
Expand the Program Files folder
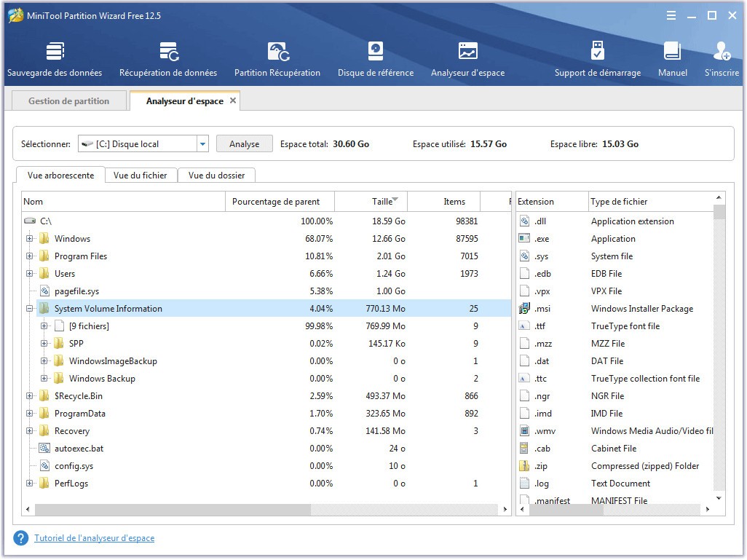tap(30, 256)
